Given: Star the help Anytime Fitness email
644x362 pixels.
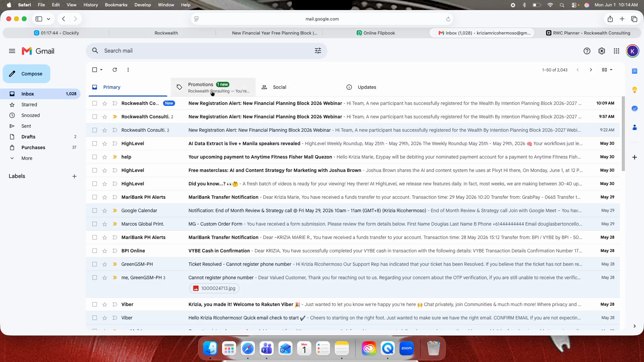Looking at the screenshot, I should [105, 157].
